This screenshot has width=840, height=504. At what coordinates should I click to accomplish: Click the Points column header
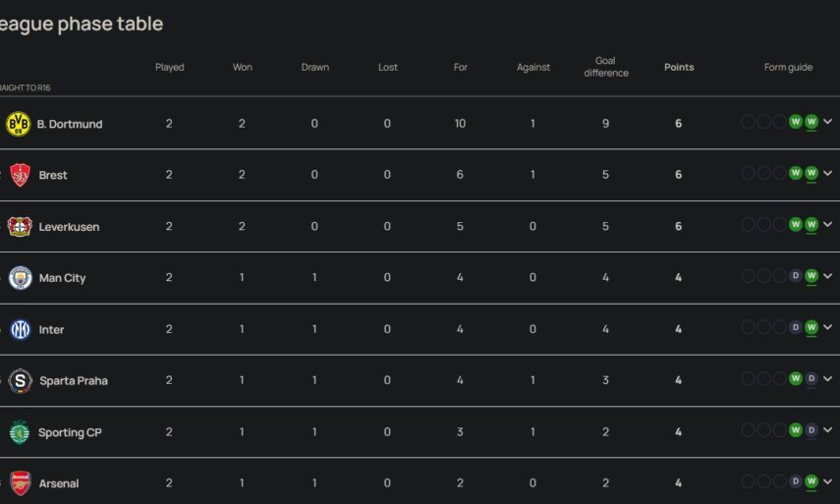[x=679, y=68]
